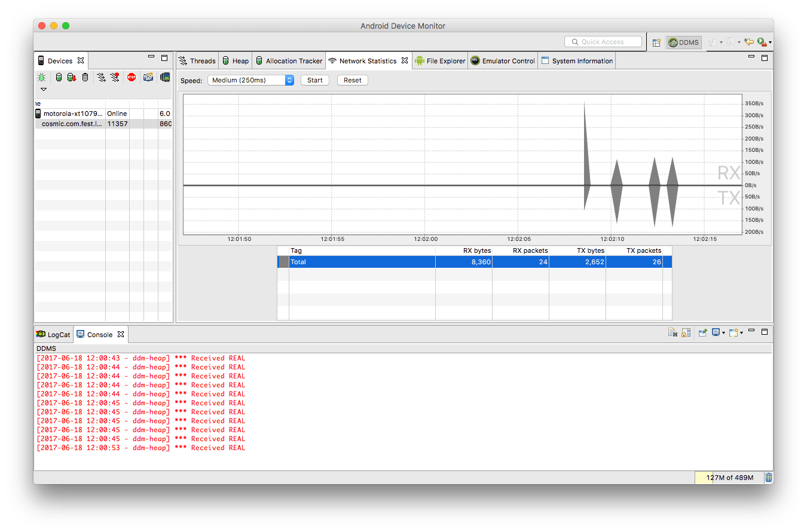Click the Reset button
Image resolution: width=807 pixels, height=532 pixels.
[353, 80]
